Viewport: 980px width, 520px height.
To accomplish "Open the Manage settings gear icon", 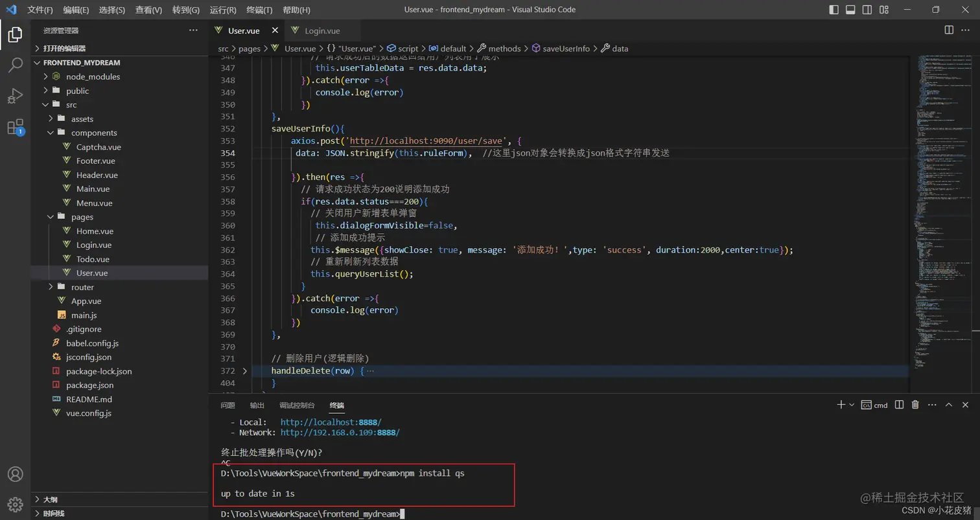I will (15, 505).
